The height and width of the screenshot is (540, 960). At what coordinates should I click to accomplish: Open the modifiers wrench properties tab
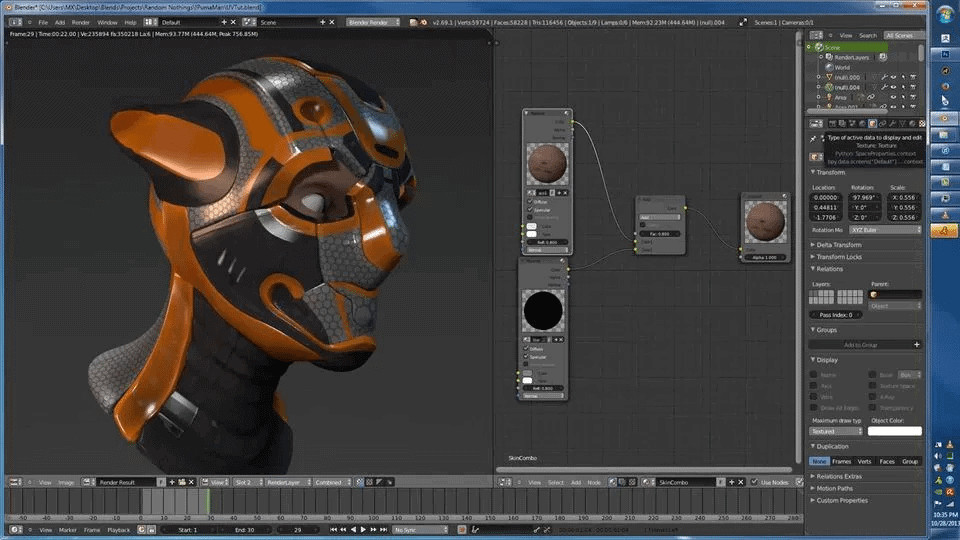coord(892,124)
